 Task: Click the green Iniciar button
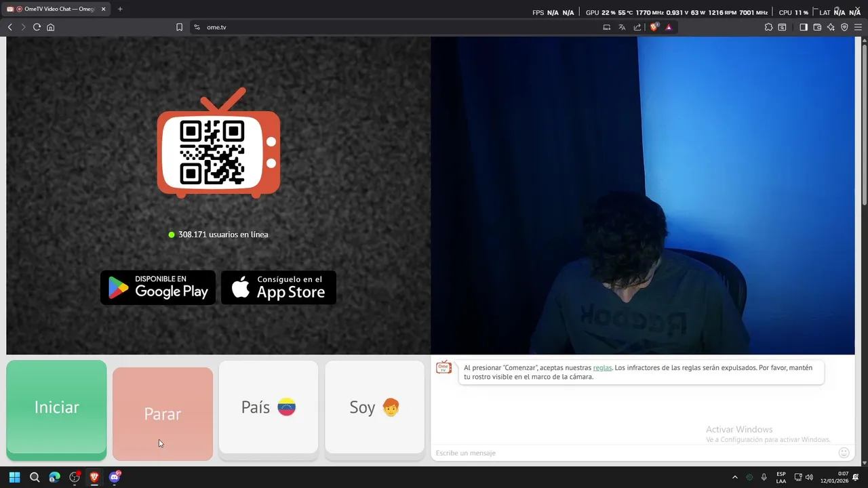pos(56,407)
